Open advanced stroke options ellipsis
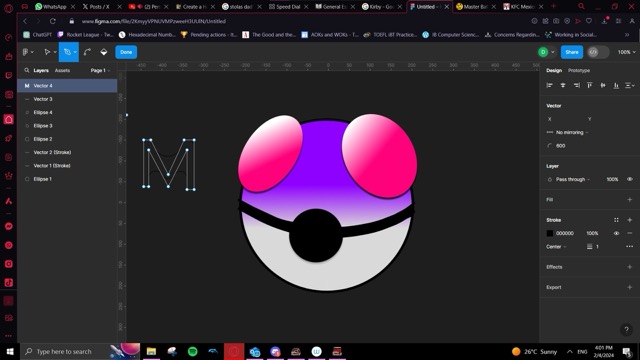Screen dimensions: 640x360 click(629, 247)
